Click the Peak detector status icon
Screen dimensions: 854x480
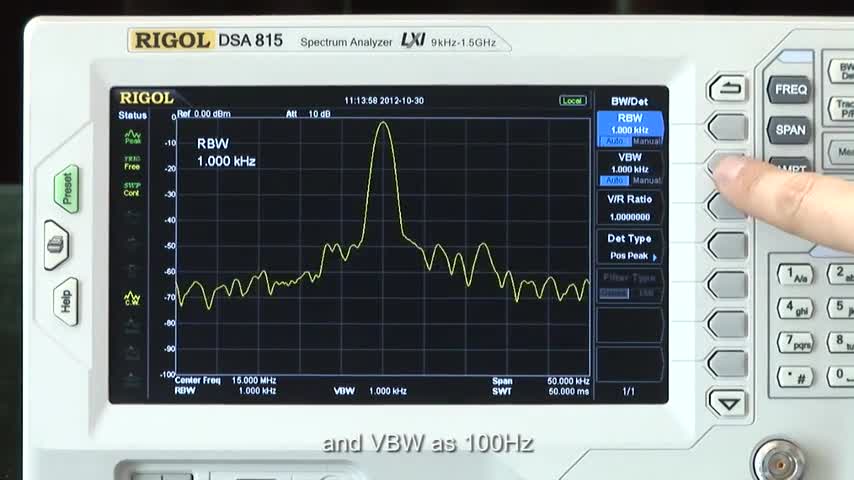pos(132,136)
